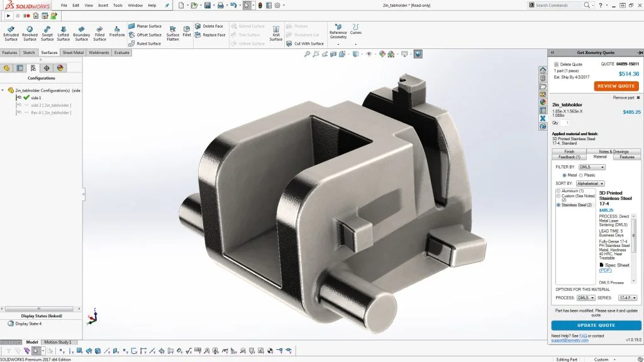Screen dimensions: 644x362
Task: Select the Freeform surface tool
Action: [x=117, y=31]
